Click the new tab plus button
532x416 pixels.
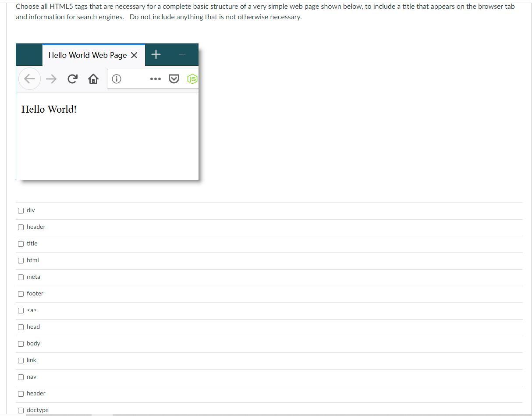pos(156,54)
